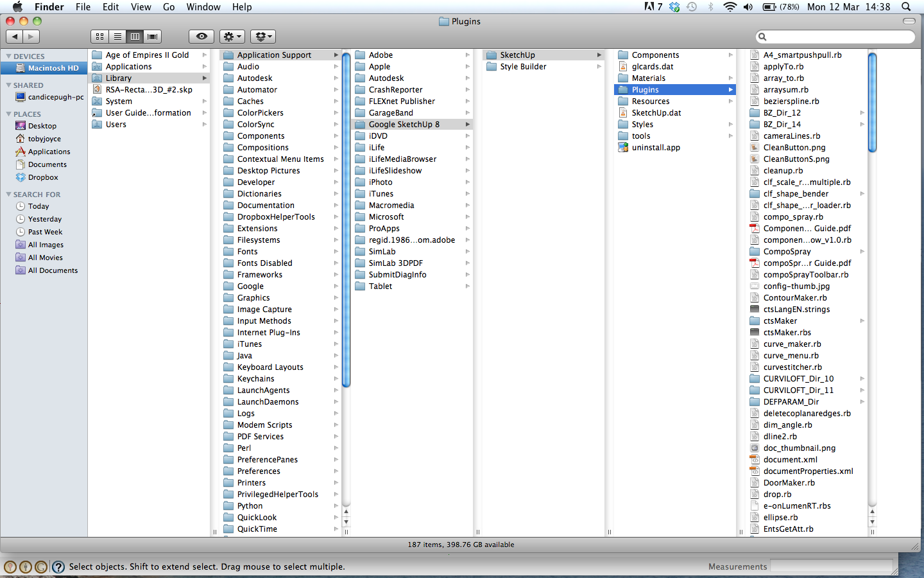Switch to icon view in toolbar
The image size is (924, 578).
(x=99, y=37)
